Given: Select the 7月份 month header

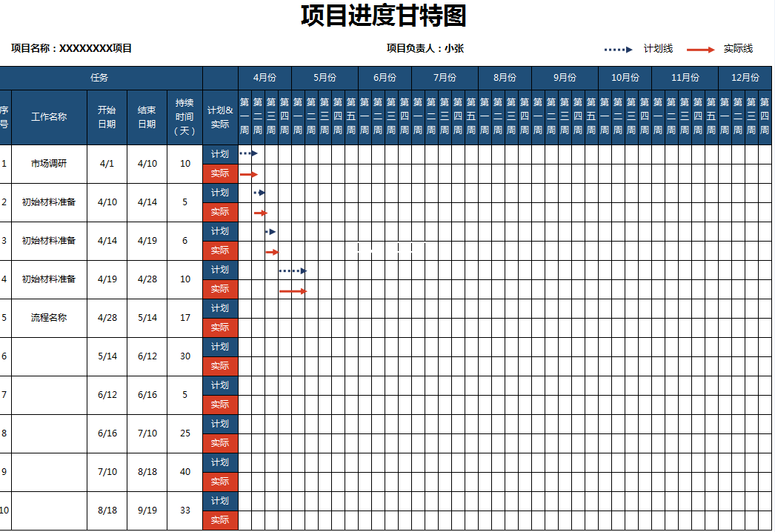Looking at the screenshot, I should (x=445, y=77).
